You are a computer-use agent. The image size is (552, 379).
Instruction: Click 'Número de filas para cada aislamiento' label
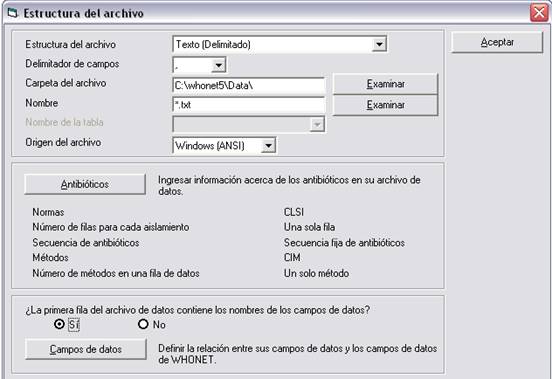coord(111,227)
